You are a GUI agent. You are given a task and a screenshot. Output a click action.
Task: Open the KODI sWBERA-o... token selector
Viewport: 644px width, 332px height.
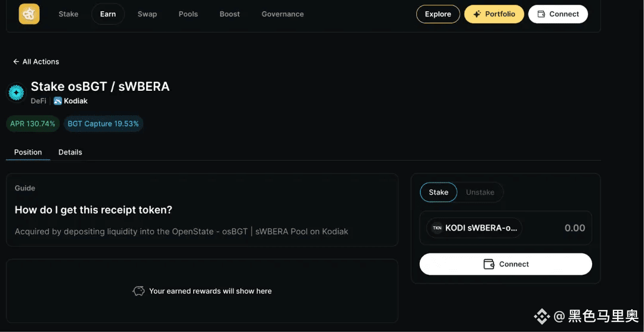pyautogui.click(x=475, y=228)
